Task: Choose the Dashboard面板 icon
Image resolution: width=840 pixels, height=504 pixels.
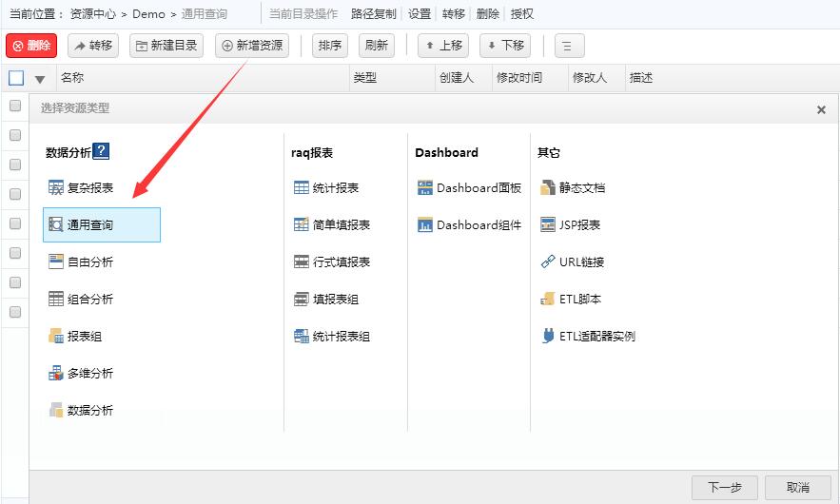Action: click(x=425, y=188)
